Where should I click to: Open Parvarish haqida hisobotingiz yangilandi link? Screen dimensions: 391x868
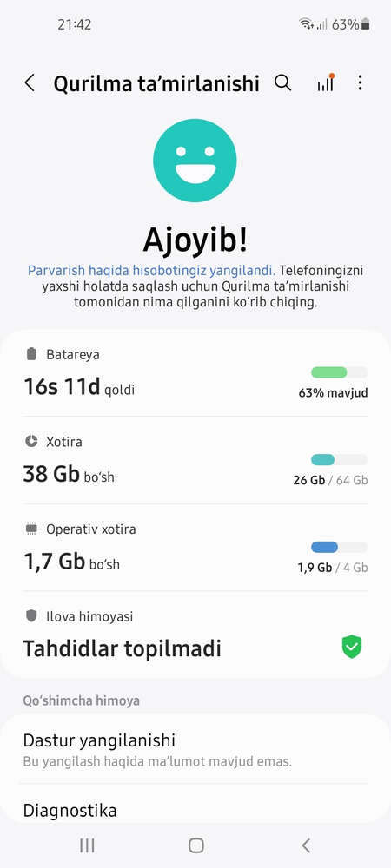[x=152, y=271]
